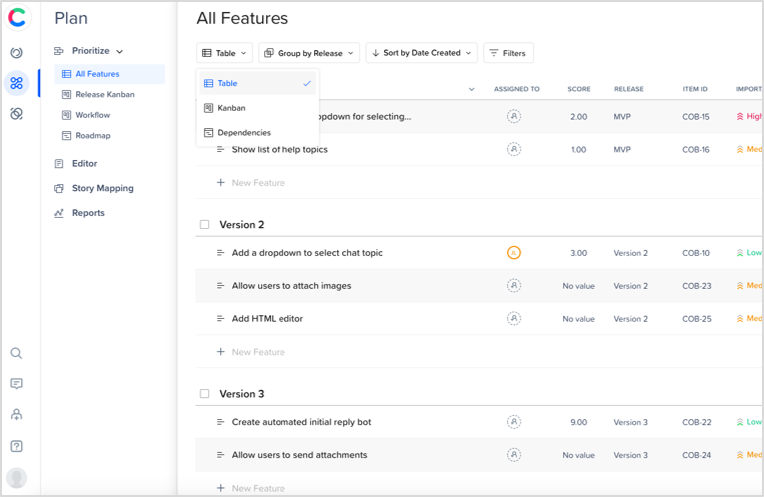Click the assignee icon for Show list of help topics
This screenshot has width=764, height=497.
[x=514, y=150]
